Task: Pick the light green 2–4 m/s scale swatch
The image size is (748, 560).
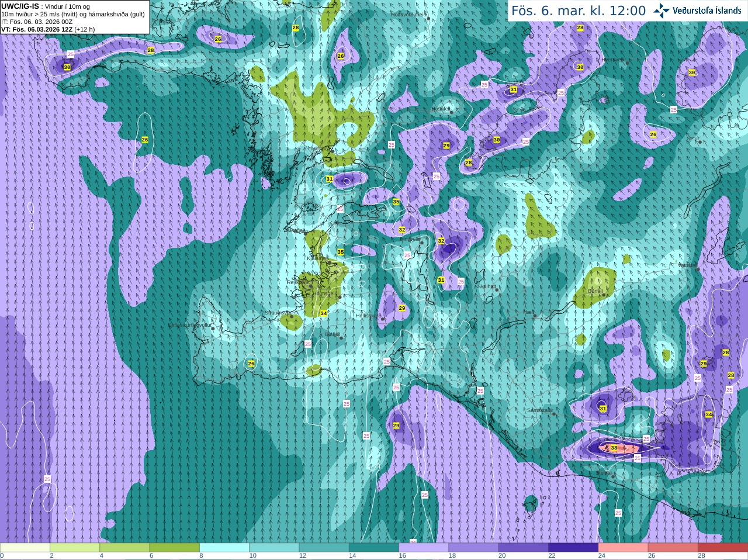Action: point(75,548)
